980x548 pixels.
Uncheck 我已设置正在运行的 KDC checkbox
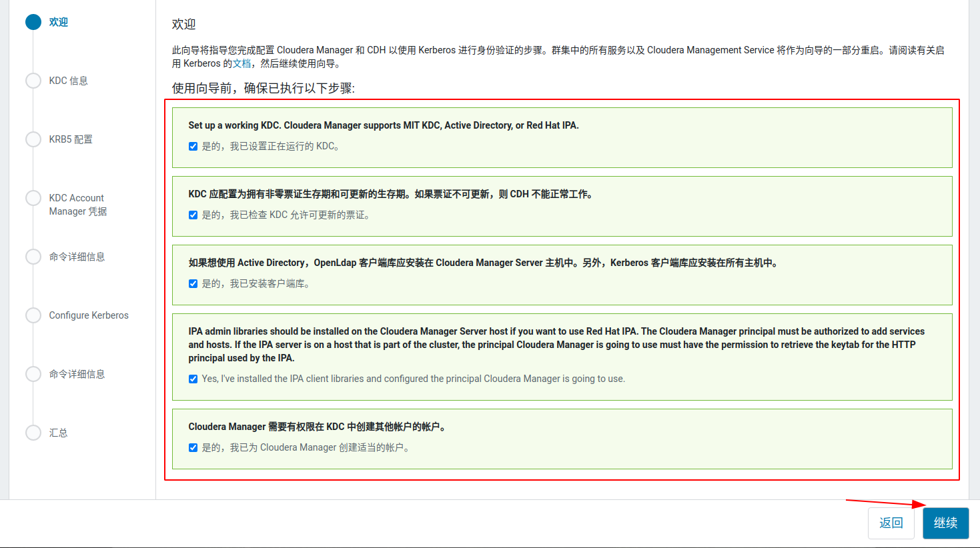point(193,146)
